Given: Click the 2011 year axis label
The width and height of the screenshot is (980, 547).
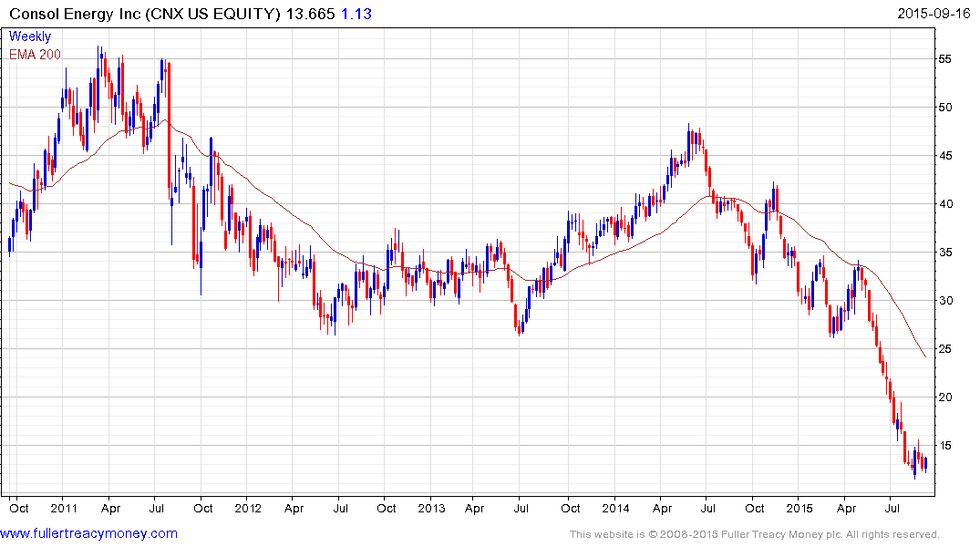Looking at the screenshot, I should tap(64, 508).
